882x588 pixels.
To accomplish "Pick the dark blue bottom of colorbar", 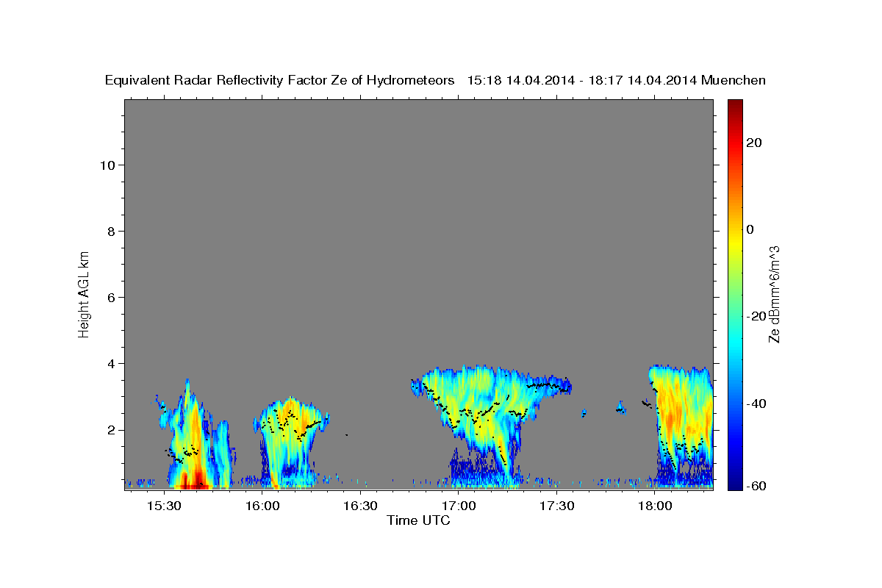I will pos(735,483).
